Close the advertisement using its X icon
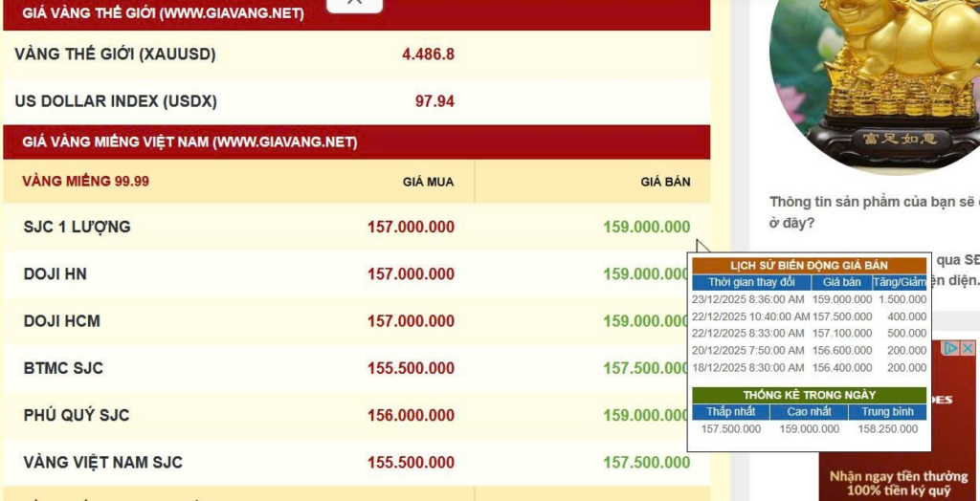 coord(969,349)
